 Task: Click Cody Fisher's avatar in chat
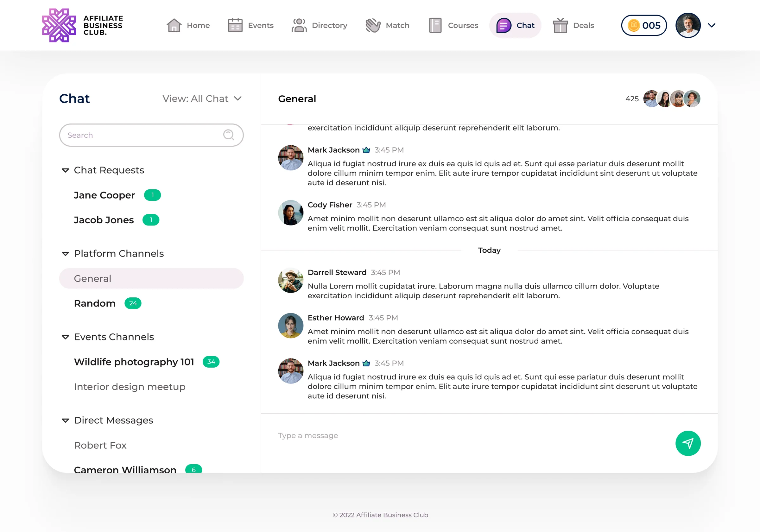(x=290, y=212)
